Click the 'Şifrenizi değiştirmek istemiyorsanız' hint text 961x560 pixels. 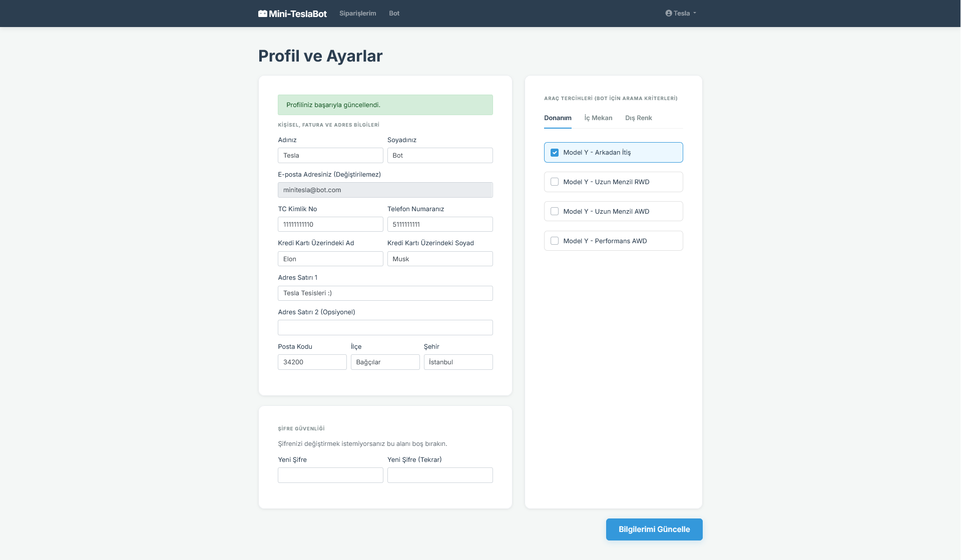point(362,444)
